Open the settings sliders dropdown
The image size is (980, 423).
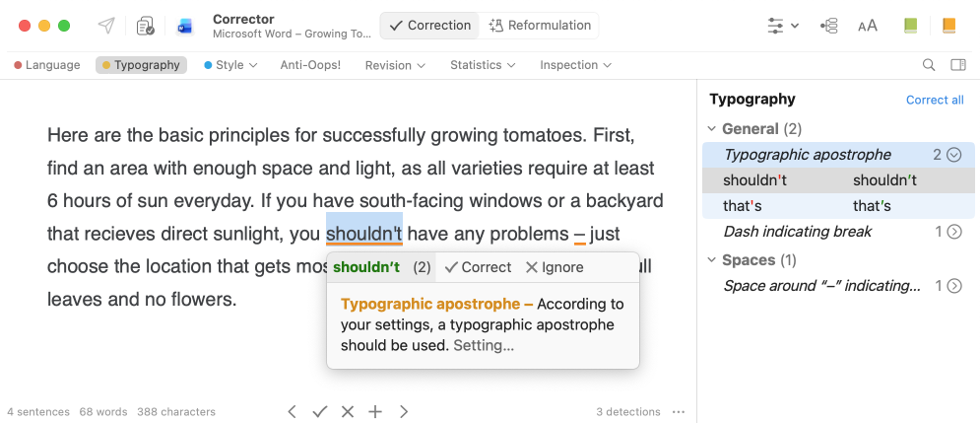point(783,26)
